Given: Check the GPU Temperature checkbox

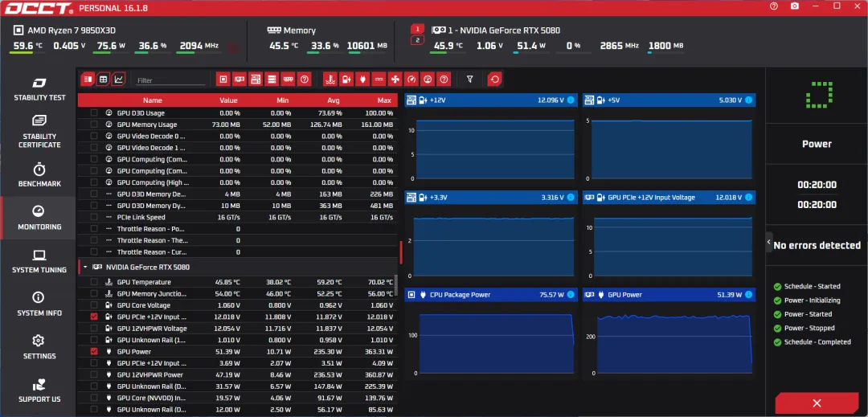Looking at the screenshot, I should click(94, 282).
